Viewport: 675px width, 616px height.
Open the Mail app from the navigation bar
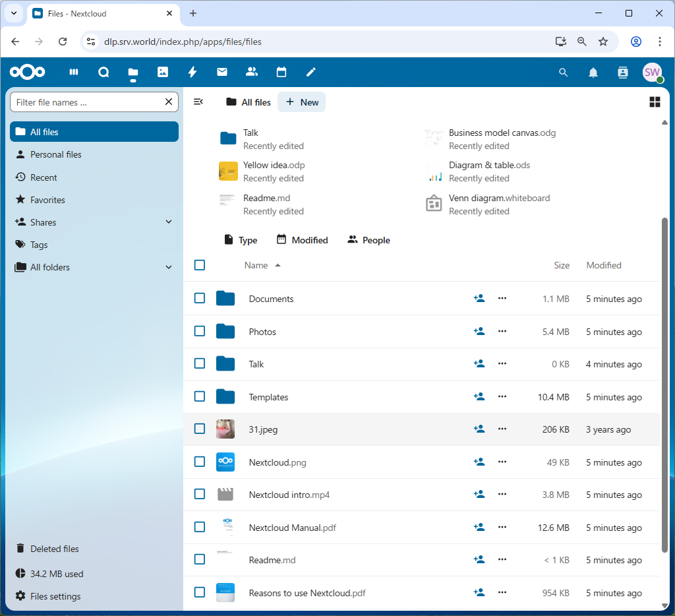coord(222,73)
